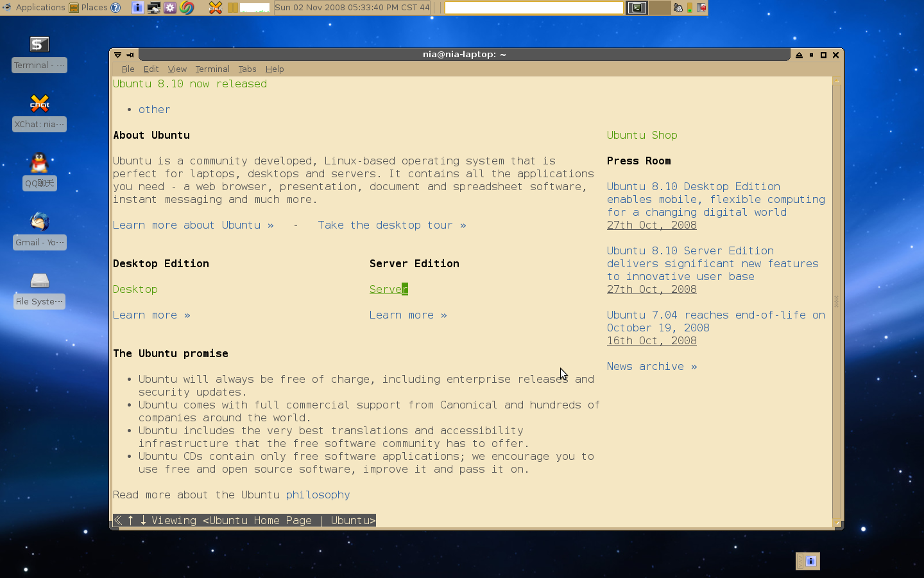Open the XChat desktop icon
The height and width of the screenshot is (578, 924).
pos(39,103)
